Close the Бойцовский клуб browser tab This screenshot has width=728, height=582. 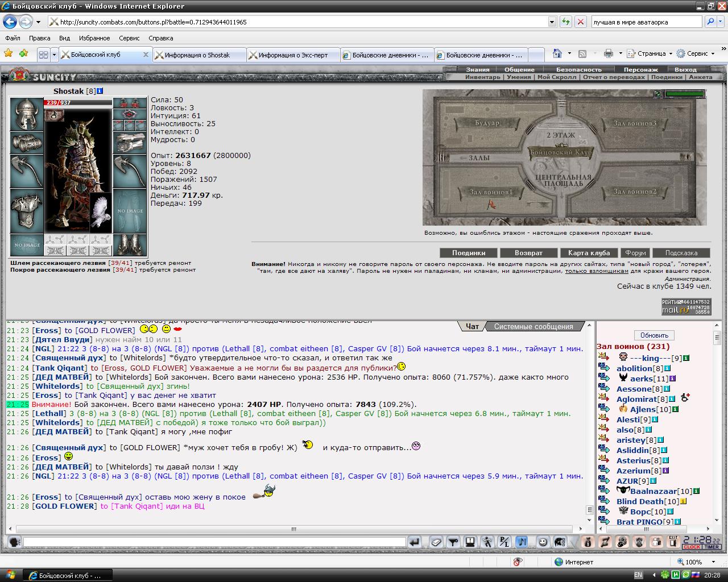click(146, 55)
